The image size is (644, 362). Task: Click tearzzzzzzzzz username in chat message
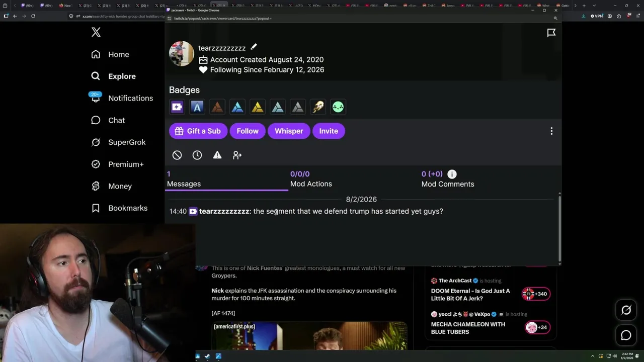224,212
